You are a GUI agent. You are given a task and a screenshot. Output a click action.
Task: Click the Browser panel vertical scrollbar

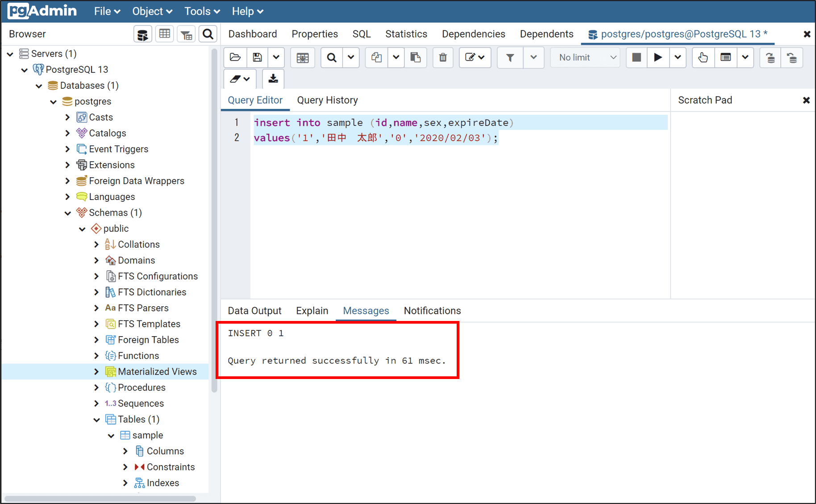click(x=214, y=221)
